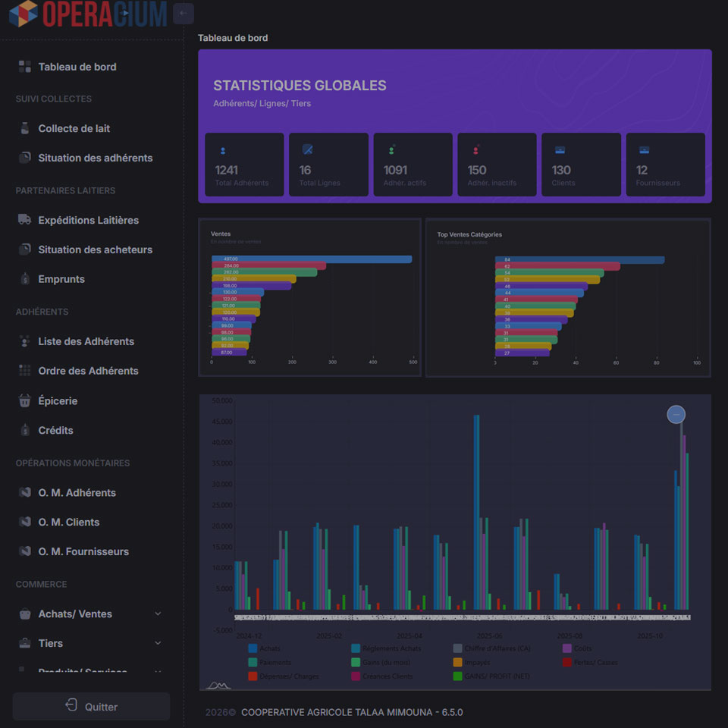Click the O. M. Clients icon
The height and width of the screenshot is (728, 728).
tap(24, 522)
